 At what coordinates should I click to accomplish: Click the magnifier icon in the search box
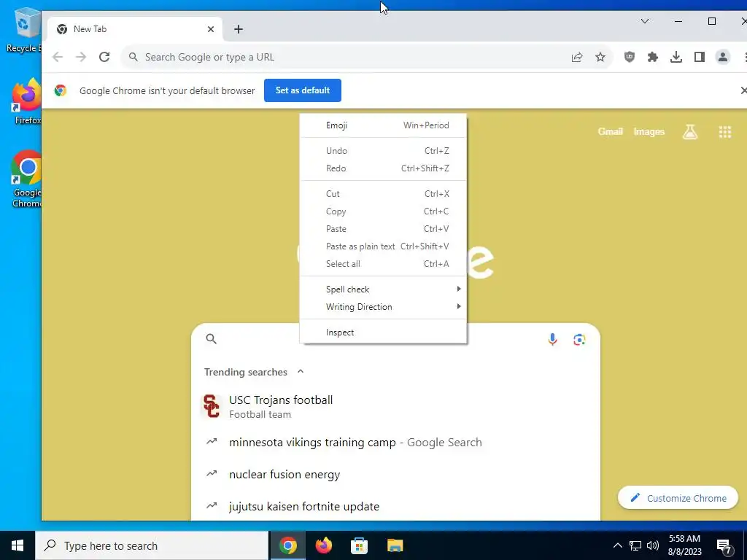tap(211, 338)
